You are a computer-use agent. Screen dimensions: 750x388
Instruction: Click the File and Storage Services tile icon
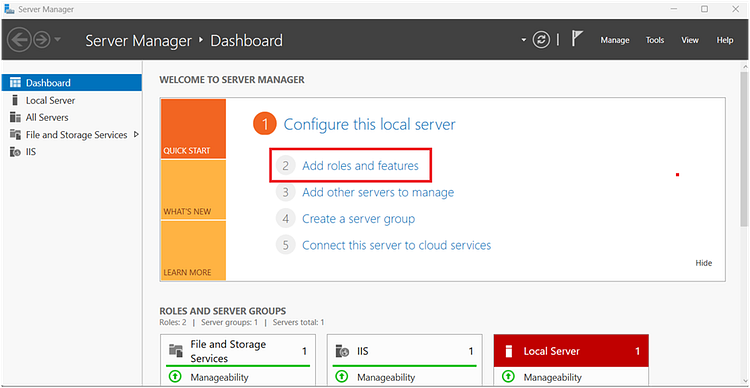pos(176,351)
